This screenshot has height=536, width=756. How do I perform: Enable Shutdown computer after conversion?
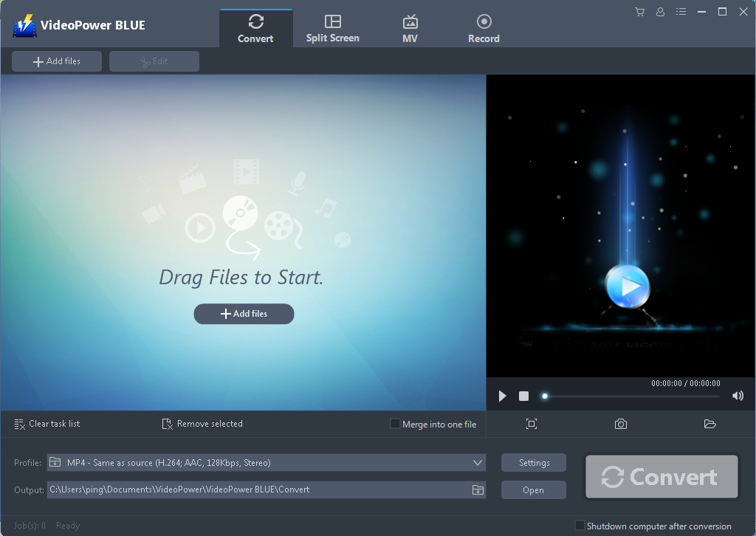(x=580, y=526)
